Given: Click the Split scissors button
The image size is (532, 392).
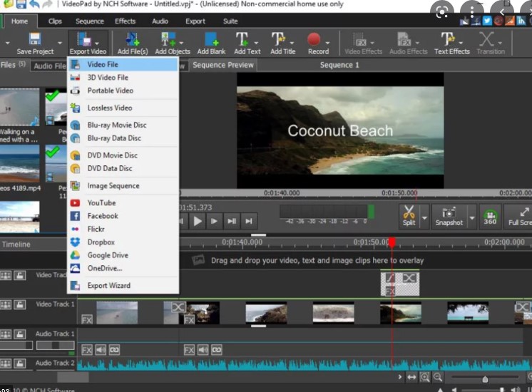Looking at the screenshot, I should click(x=409, y=216).
